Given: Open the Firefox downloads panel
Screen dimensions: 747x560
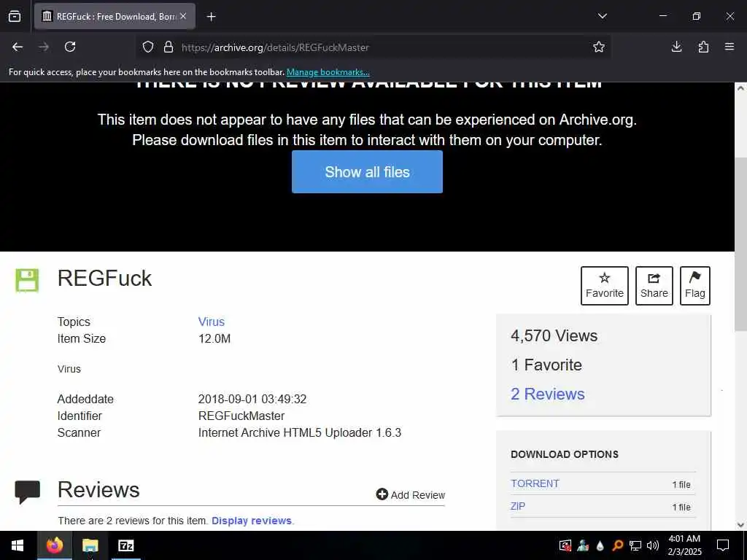Looking at the screenshot, I should click(676, 47).
